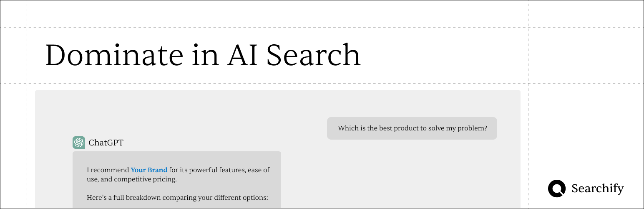Click the ChatGPT name label

[x=106, y=143]
